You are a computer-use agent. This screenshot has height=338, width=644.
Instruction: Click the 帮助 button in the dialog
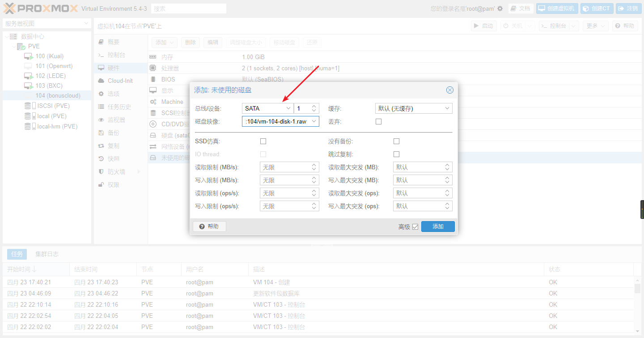tap(209, 227)
